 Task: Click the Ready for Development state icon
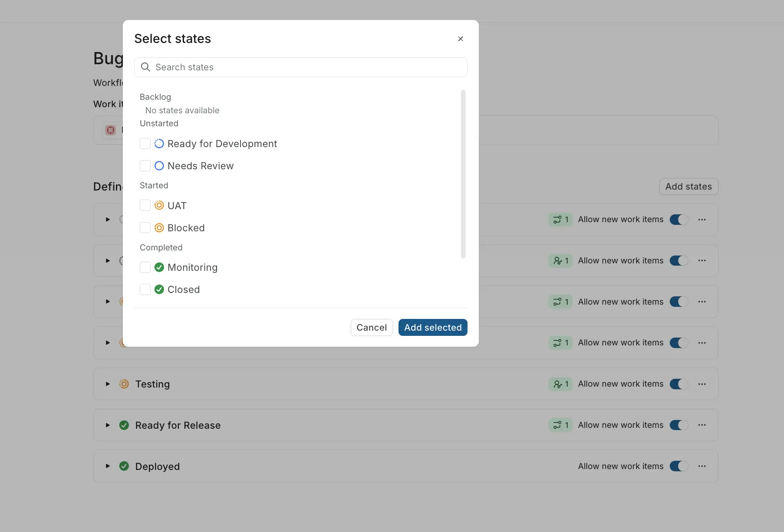point(159,144)
